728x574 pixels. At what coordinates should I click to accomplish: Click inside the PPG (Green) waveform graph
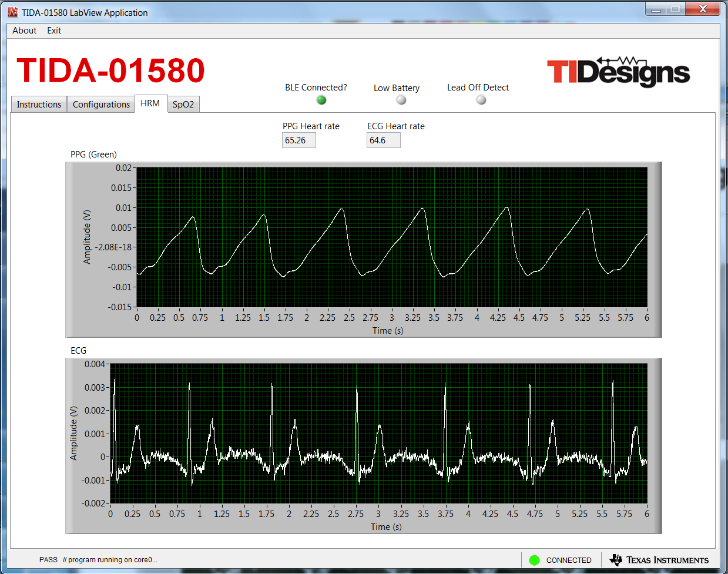(391, 237)
